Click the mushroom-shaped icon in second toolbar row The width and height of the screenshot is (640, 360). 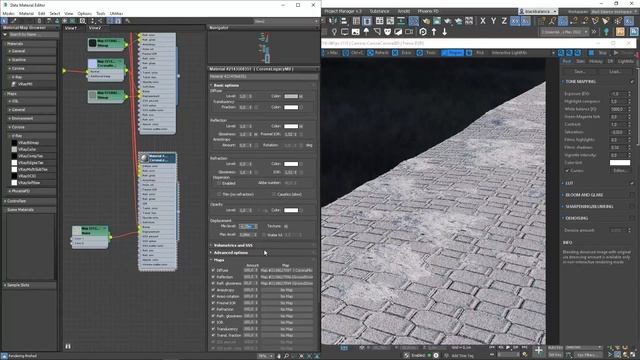point(366,31)
